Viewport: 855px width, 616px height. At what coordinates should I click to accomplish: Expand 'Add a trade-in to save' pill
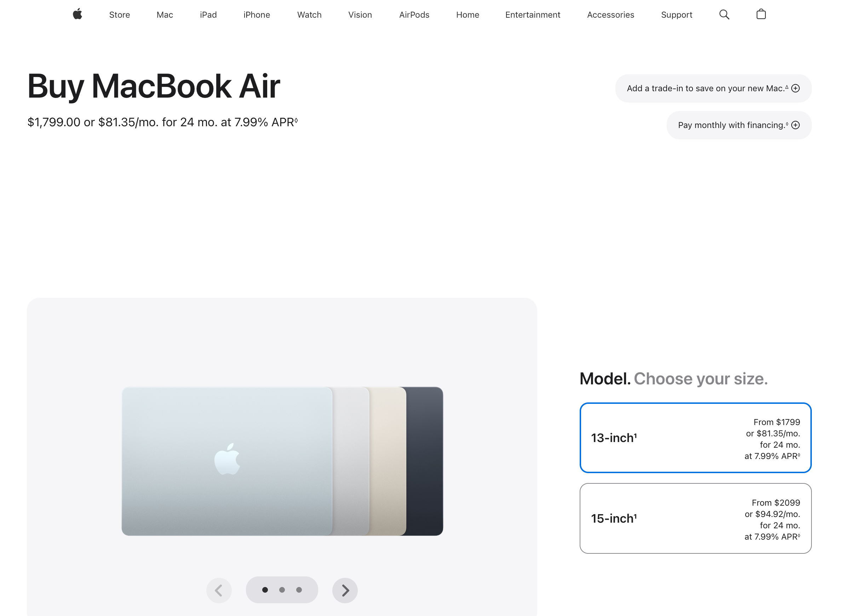(x=713, y=88)
